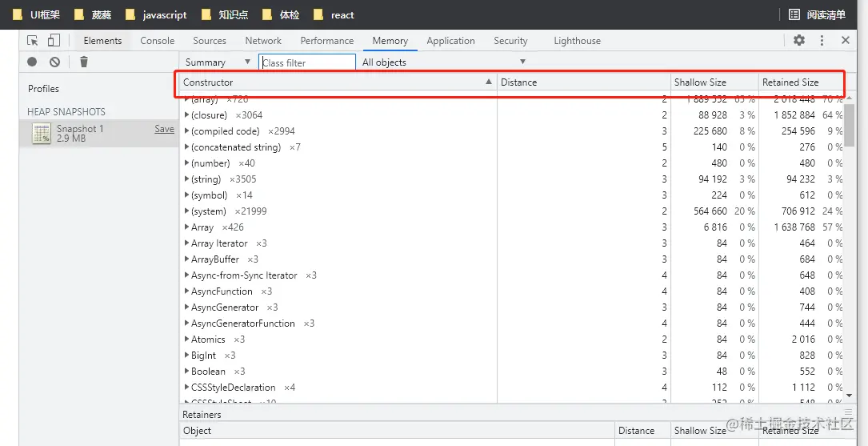Select the Snapshot 1 profile icon
Screen dimensions: 868x446
click(41, 134)
